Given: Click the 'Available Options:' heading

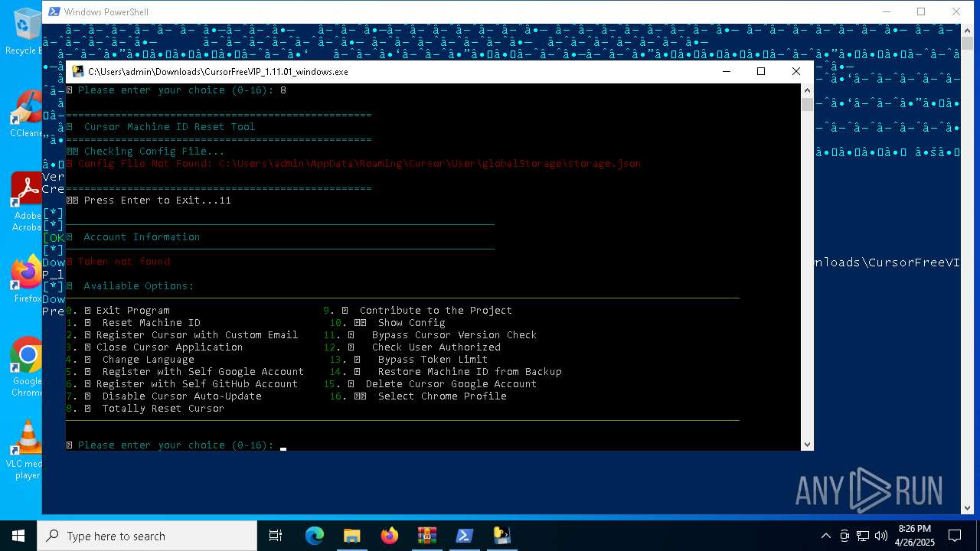Looking at the screenshot, I should pyautogui.click(x=139, y=285).
